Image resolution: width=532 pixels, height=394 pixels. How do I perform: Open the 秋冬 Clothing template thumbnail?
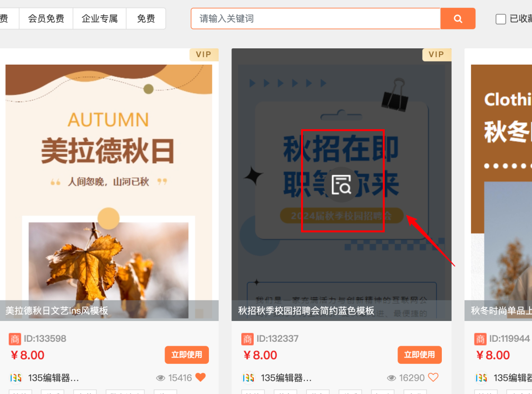498,184
